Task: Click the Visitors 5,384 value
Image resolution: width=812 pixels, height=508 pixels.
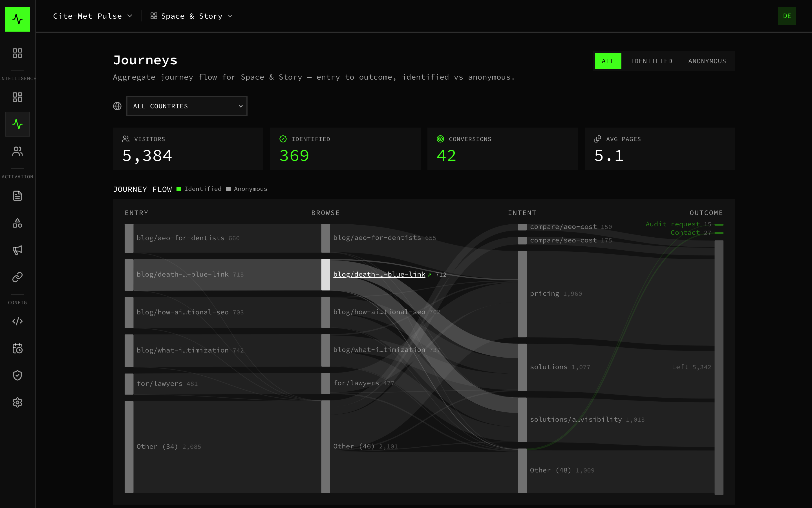Action: coord(147,156)
